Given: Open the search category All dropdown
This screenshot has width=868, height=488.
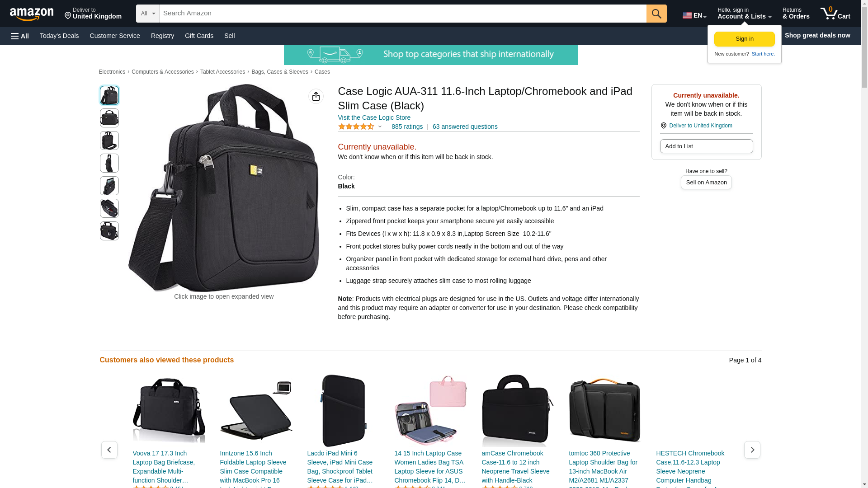Looking at the screenshot, I should (147, 14).
